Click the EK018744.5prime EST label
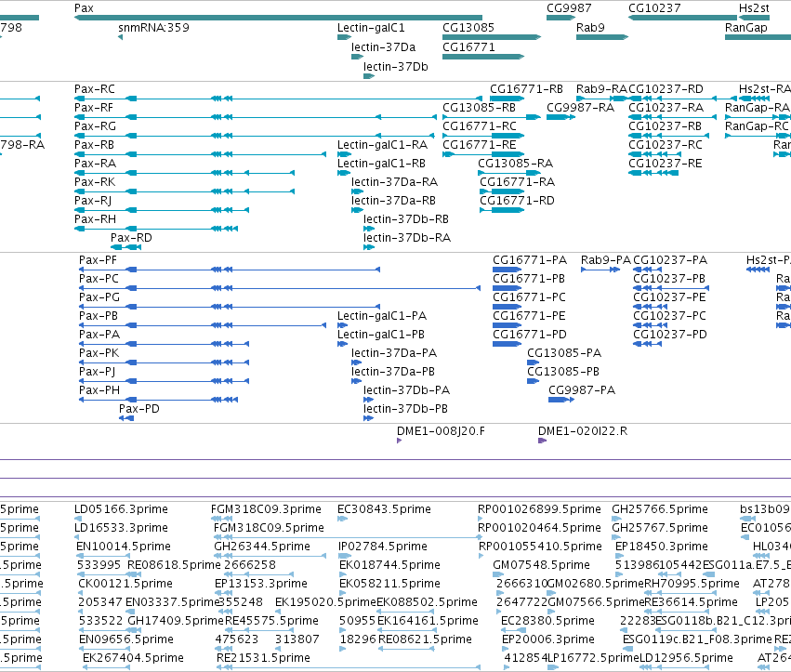791x672 pixels. (x=390, y=565)
